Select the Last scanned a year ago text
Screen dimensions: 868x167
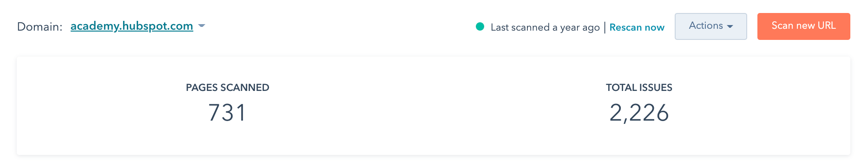click(545, 27)
